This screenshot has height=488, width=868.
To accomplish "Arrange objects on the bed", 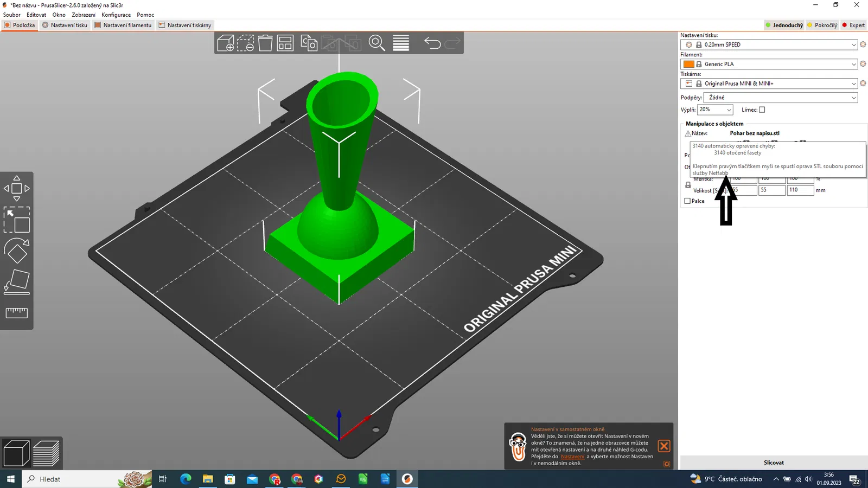I will (x=285, y=43).
